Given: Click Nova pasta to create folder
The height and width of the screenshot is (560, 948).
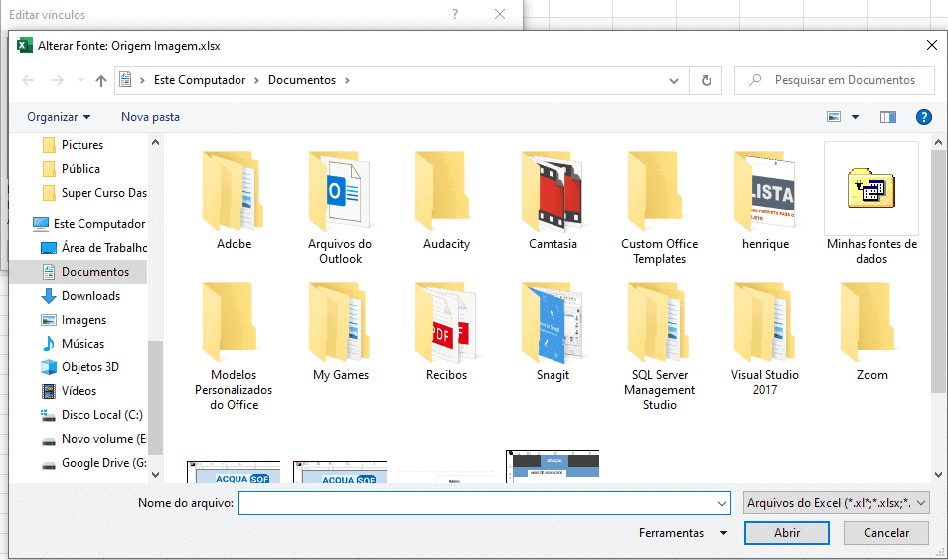Looking at the screenshot, I should click(150, 117).
